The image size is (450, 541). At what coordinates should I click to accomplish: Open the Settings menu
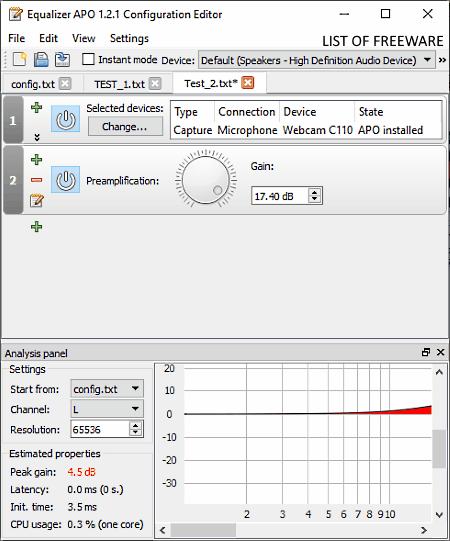(129, 38)
